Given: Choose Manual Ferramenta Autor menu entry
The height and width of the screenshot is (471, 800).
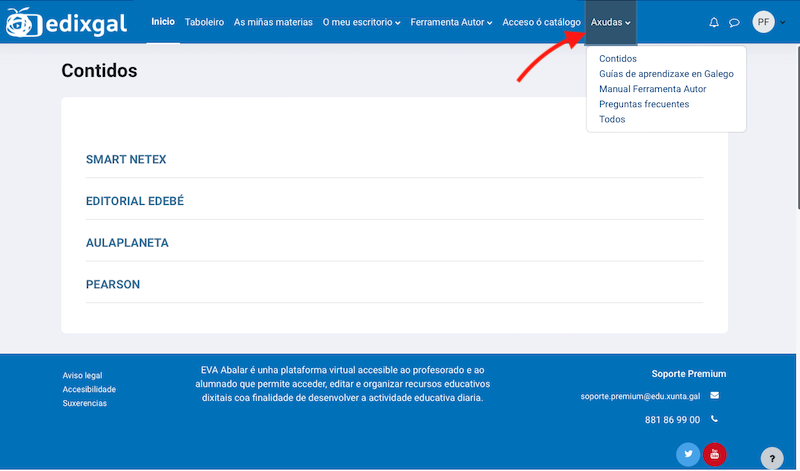Looking at the screenshot, I should pyautogui.click(x=652, y=89).
